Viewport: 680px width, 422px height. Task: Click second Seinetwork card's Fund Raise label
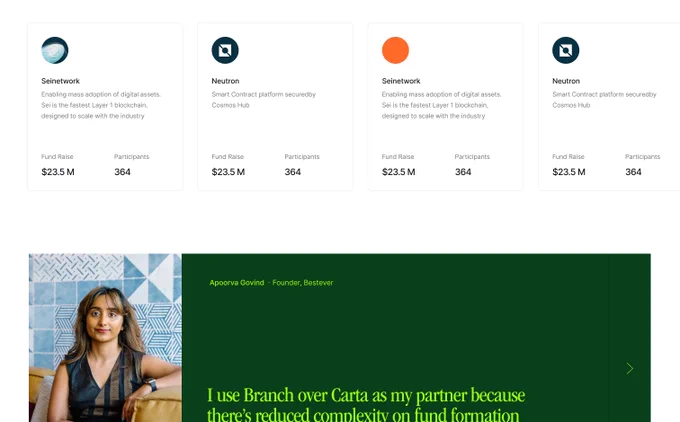click(398, 157)
